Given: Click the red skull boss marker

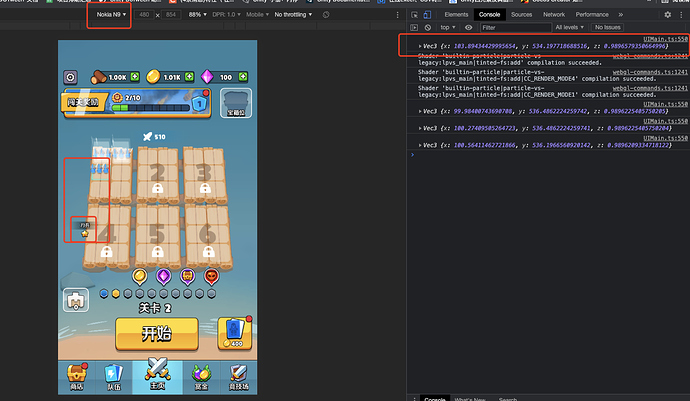Looking at the screenshot, I should pyautogui.click(x=212, y=276).
